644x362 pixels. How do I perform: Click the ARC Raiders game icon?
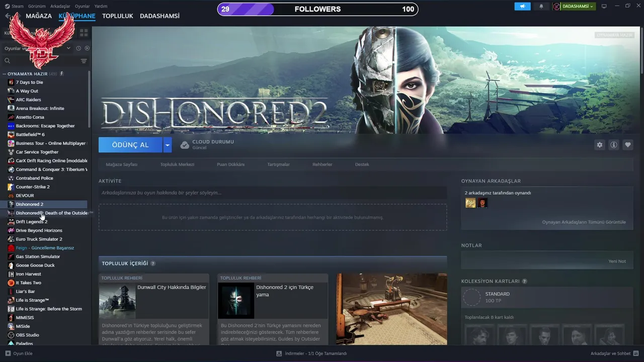click(11, 100)
